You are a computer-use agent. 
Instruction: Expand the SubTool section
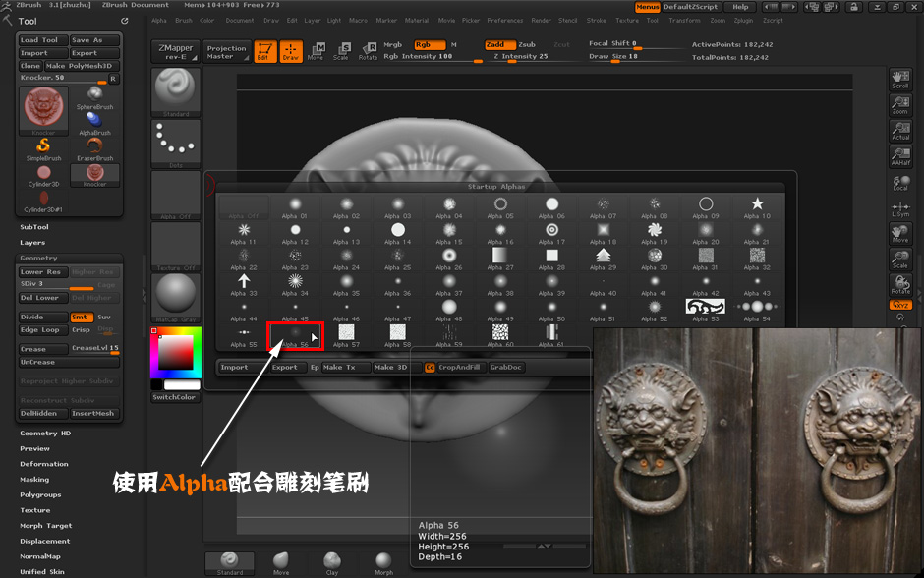[34, 227]
